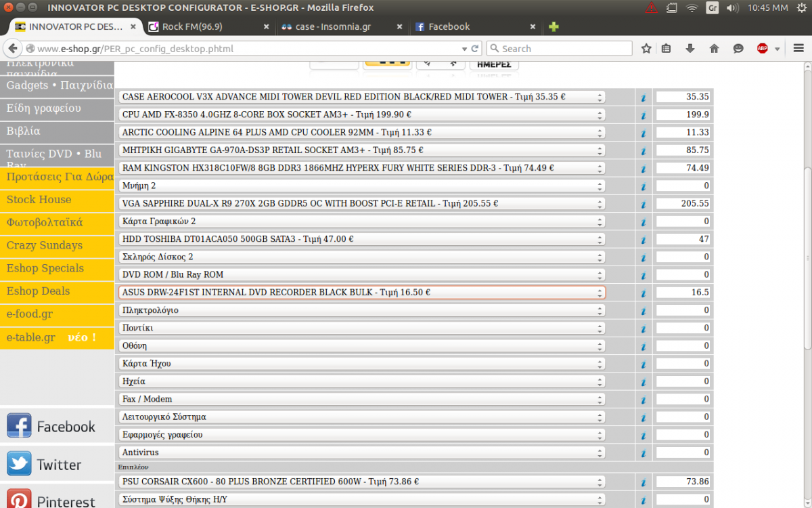Click info icon for RAM KINGSTON row

[644, 168]
